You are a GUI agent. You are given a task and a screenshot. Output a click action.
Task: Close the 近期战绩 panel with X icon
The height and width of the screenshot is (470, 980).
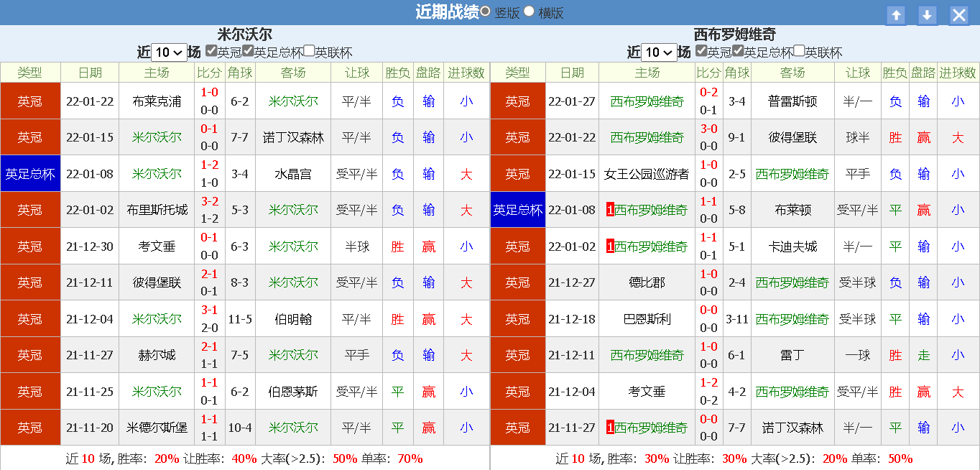[x=959, y=15]
